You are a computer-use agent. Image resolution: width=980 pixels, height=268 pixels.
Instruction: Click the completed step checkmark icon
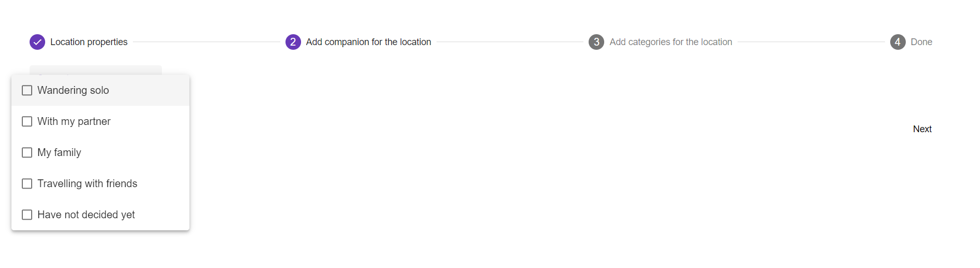tap(37, 42)
